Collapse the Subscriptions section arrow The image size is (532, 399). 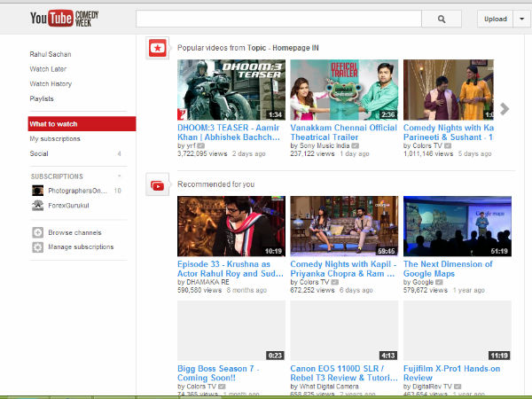click(120, 176)
